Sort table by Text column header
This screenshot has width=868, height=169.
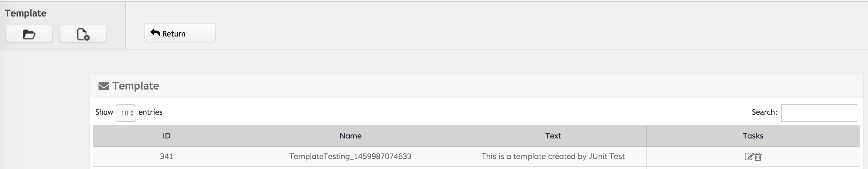553,136
